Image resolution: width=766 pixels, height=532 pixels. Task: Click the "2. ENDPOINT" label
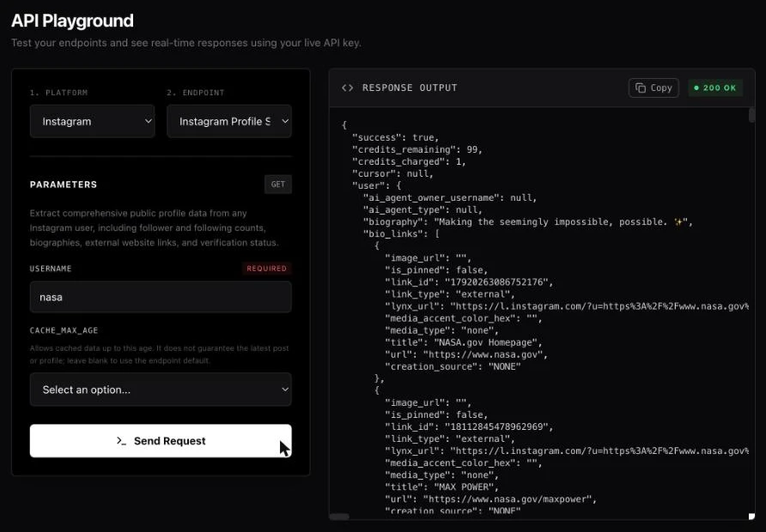pos(196,93)
